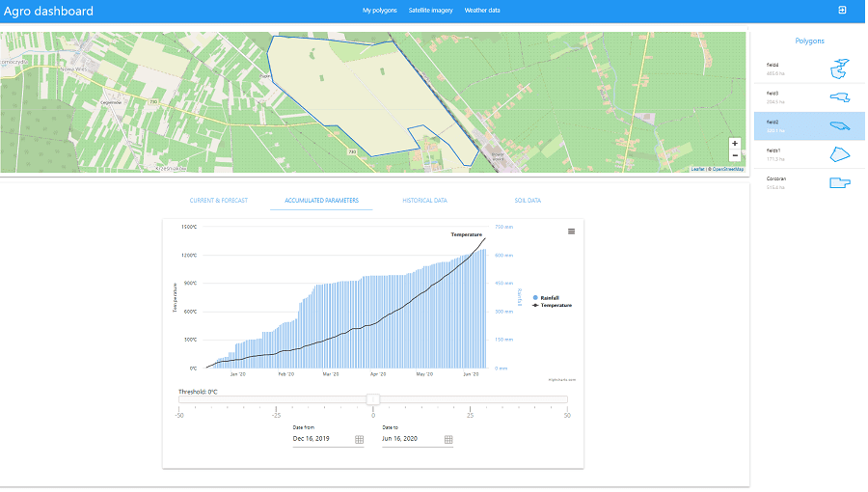Open the Soil Data tab

[528, 201]
